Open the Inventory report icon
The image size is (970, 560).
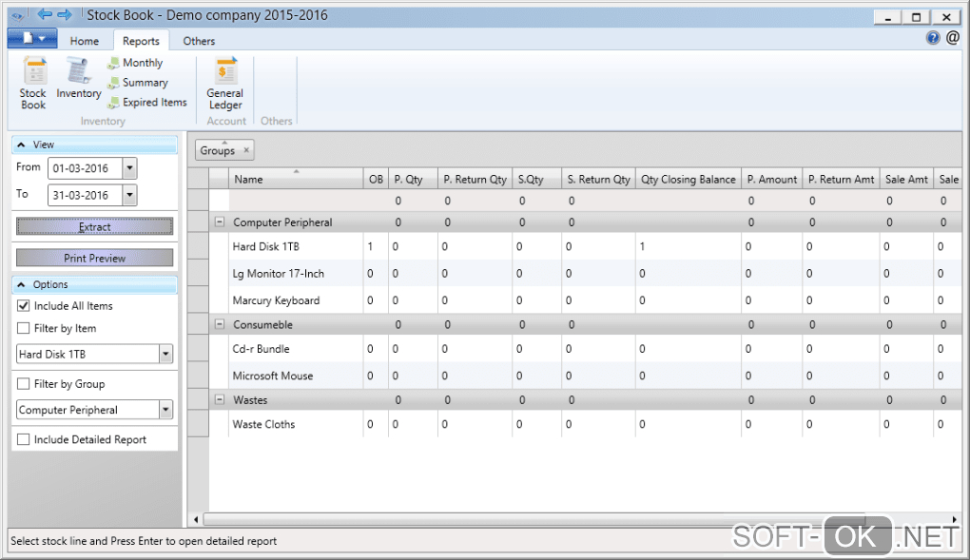click(x=79, y=78)
